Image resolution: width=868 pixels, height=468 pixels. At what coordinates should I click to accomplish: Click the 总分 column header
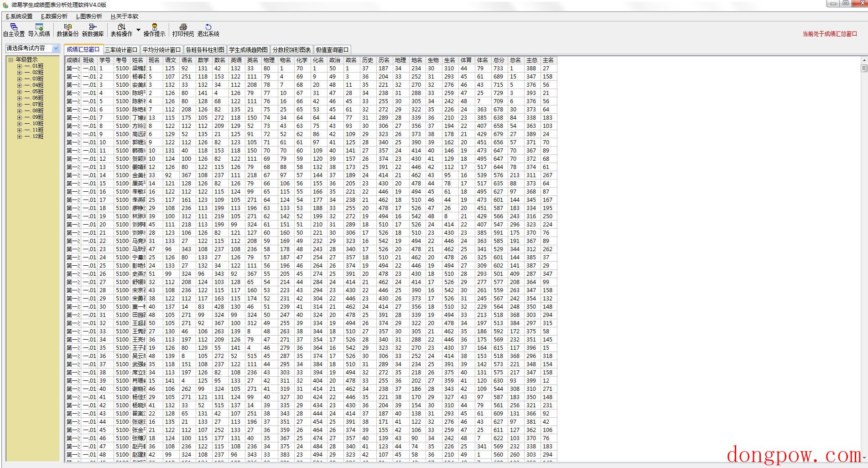pos(499,60)
